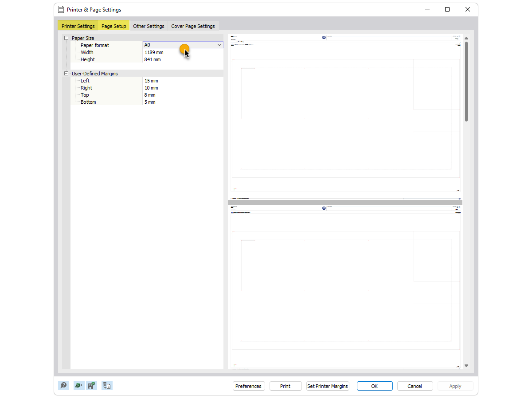This screenshot has width=532, height=399.
Task: Apply the current page settings
Action: (455, 386)
